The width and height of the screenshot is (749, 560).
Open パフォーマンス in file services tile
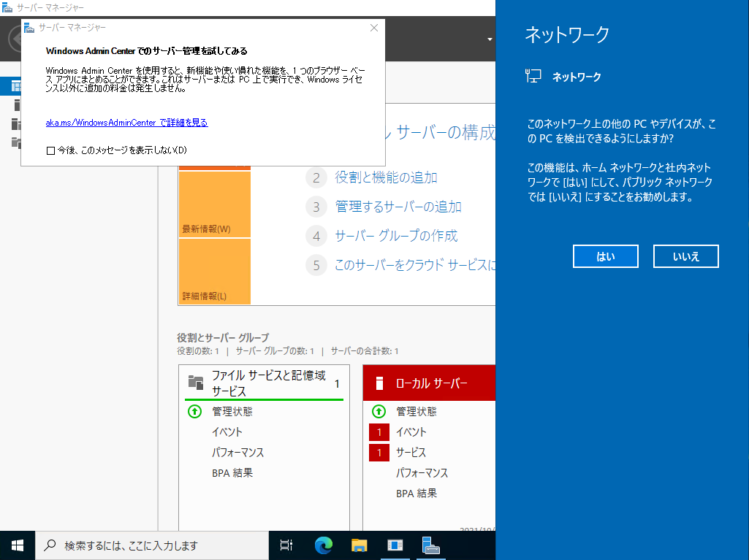(237, 453)
